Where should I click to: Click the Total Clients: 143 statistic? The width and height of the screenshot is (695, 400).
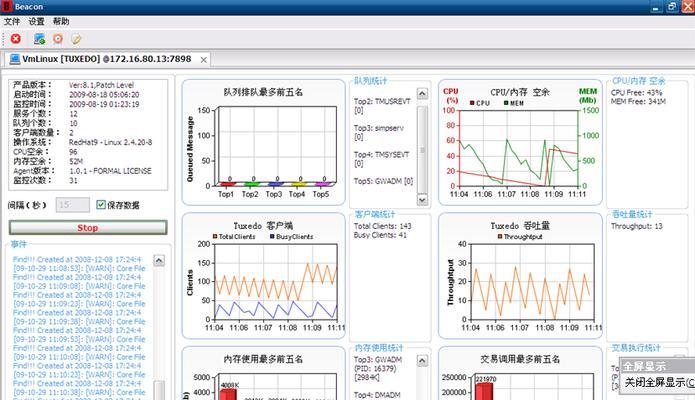pos(383,226)
